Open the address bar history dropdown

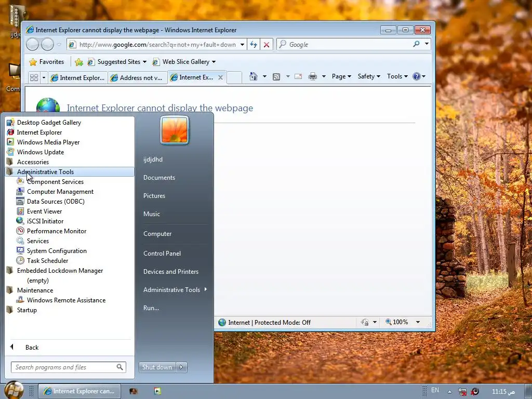coord(242,45)
